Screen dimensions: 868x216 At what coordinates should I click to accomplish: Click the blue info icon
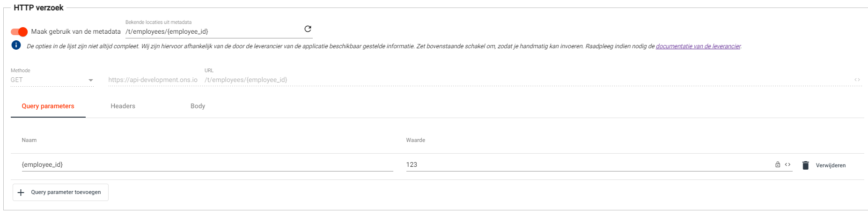(x=16, y=45)
